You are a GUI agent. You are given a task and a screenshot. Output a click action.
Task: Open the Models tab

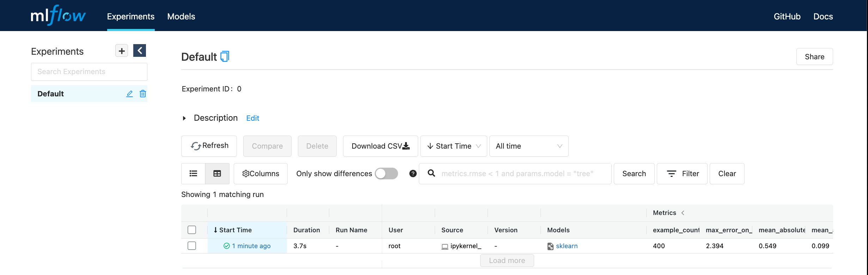pyautogui.click(x=181, y=16)
